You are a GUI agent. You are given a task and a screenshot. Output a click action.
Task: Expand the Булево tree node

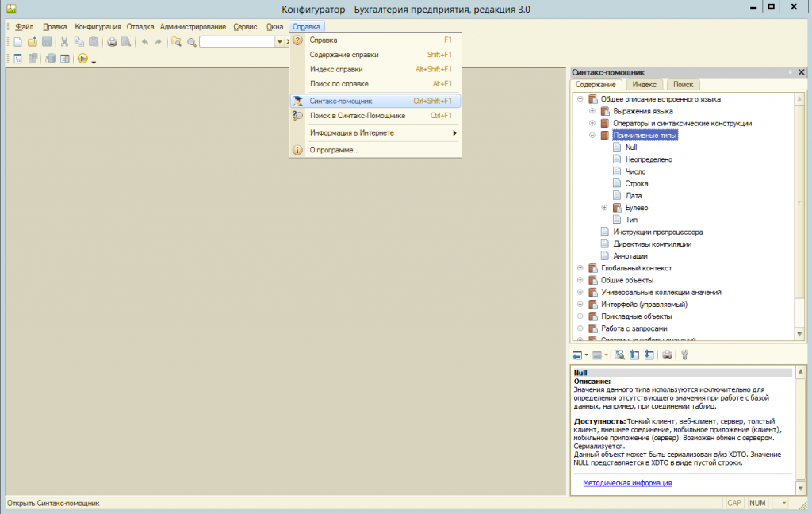pyautogui.click(x=604, y=208)
